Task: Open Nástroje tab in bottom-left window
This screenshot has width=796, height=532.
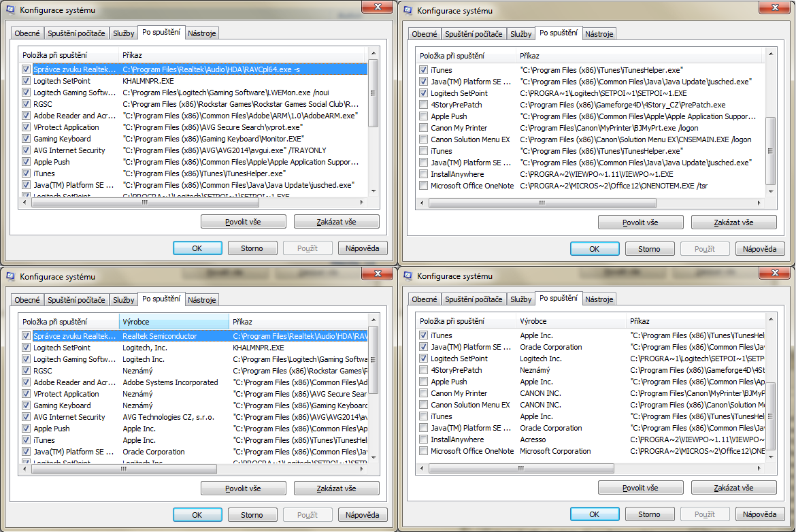Action: (x=201, y=300)
